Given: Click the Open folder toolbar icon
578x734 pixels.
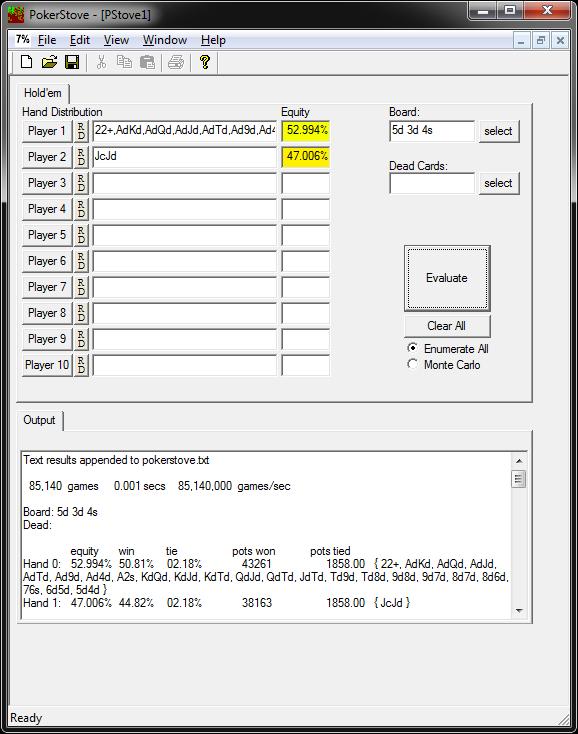Looking at the screenshot, I should 49,62.
